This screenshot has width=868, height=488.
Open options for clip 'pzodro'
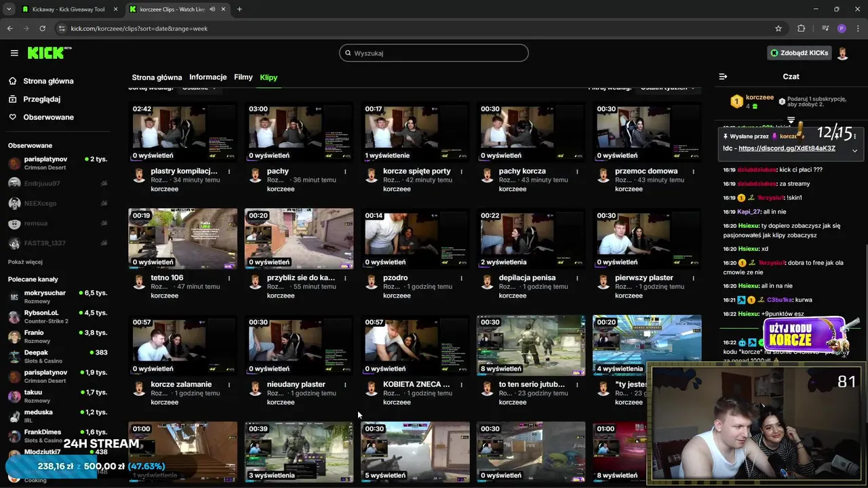[x=461, y=278]
